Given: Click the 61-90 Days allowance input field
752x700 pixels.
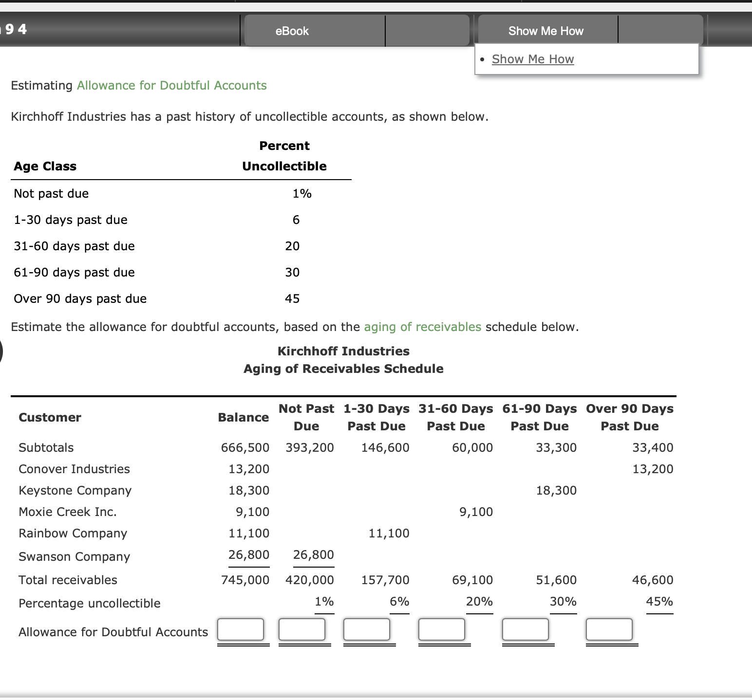Looking at the screenshot, I should [526, 629].
